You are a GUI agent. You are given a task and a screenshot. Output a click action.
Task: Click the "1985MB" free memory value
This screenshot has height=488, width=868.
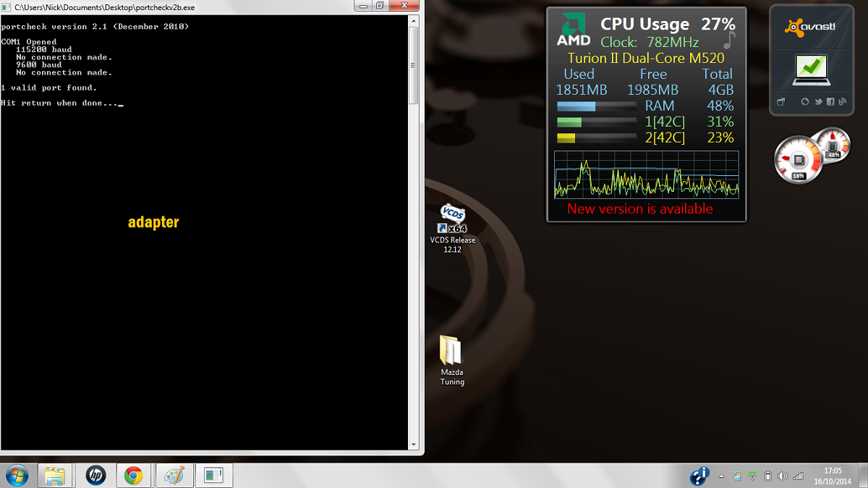tap(653, 91)
